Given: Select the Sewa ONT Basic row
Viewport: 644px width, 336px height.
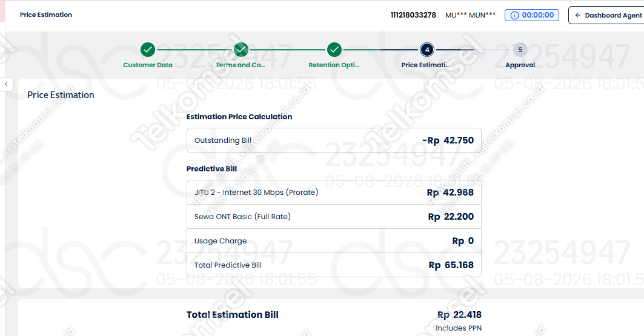Looking at the screenshot, I should 334,217.
